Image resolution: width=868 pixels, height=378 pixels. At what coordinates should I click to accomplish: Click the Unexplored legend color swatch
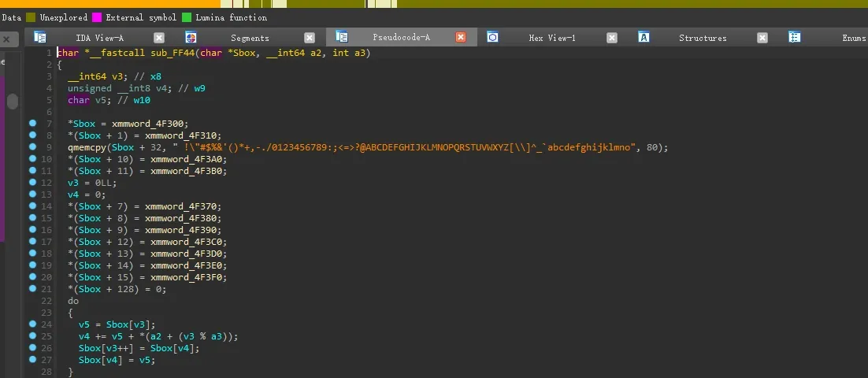(x=31, y=17)
